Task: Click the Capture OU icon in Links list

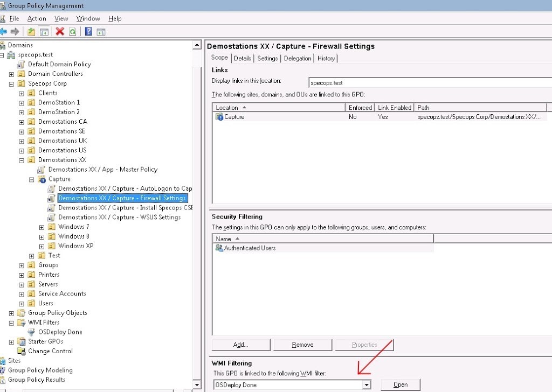Action: pyautogui.click(x=219, y=117)
